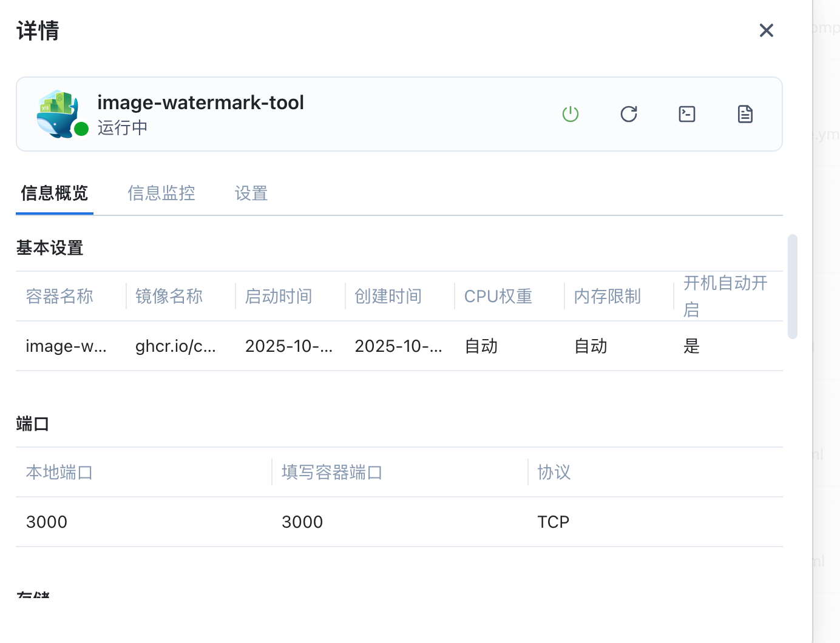Click truncated container name image-w...
The height and width of the screenshot is (643, 840).
(66, 346)
